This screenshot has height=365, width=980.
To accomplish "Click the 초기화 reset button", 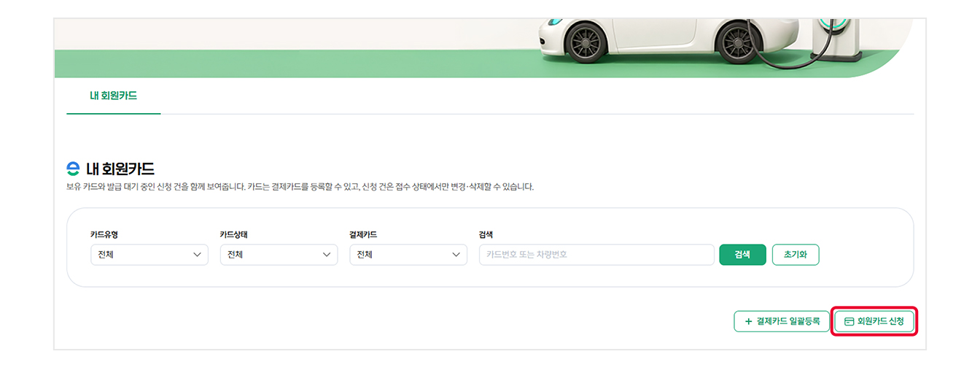I will (796, 255).
